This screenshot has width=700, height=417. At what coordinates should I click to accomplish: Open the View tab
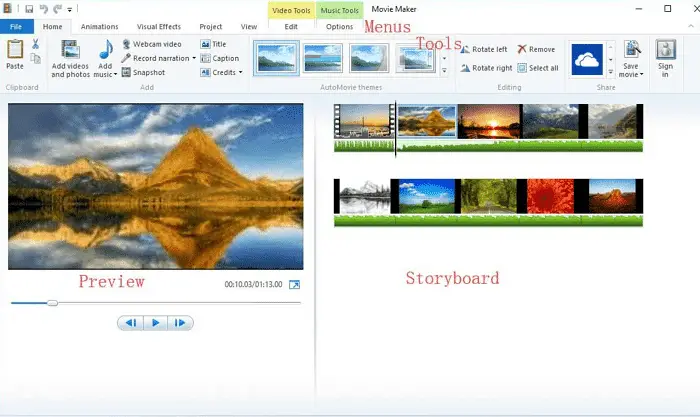[249, 27]
